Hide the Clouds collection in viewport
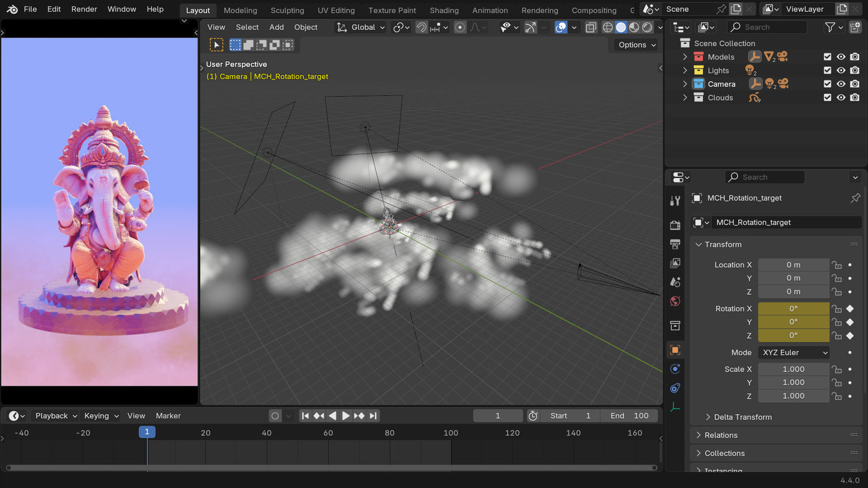The height and width of the screenshot is (488, 868). point(841,97)
